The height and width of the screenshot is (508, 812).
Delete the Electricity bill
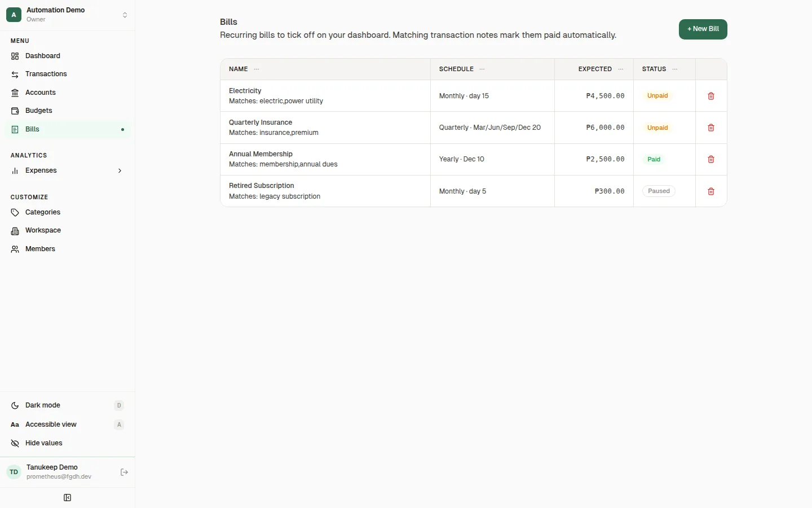tap(711, 96)
